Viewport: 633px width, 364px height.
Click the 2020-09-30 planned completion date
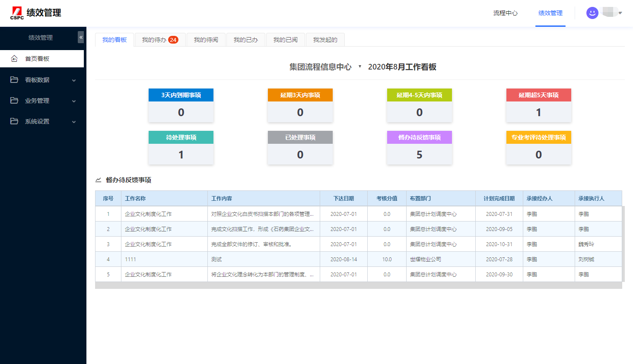499,275
